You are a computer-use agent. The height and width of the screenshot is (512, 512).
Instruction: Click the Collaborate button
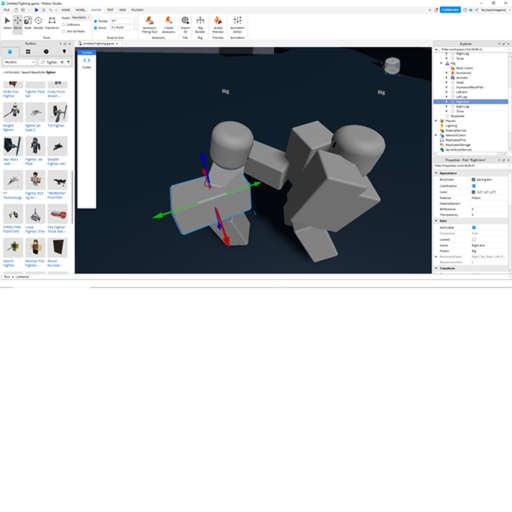pyautogui.click(x=450, y=10)
